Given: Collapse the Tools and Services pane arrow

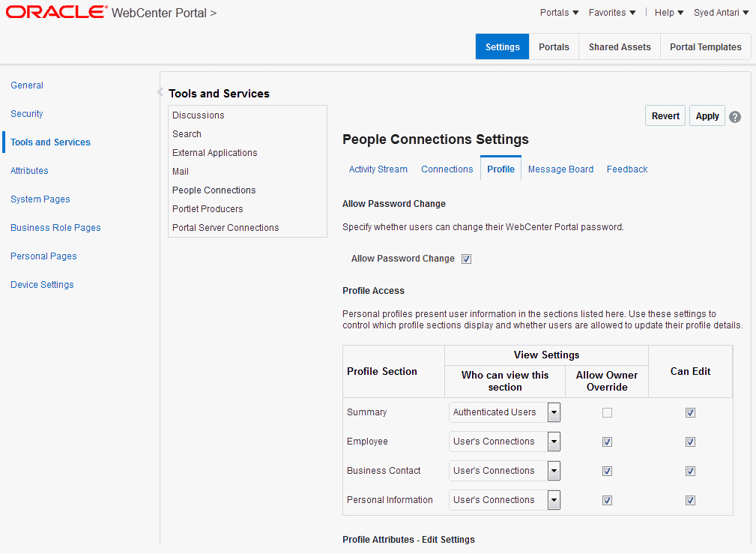Looking at the screenshot, I should click(x=159, y=92).
